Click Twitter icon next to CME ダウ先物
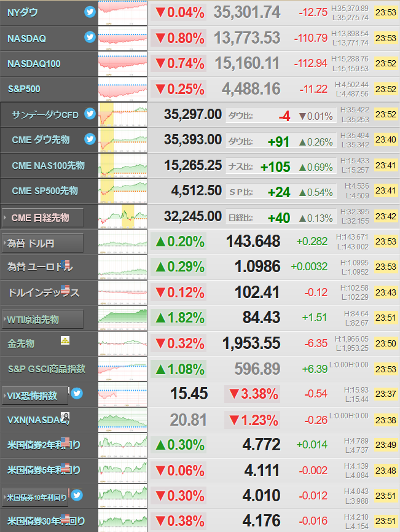Screen dimensions: 400x532 coord(90,139)
